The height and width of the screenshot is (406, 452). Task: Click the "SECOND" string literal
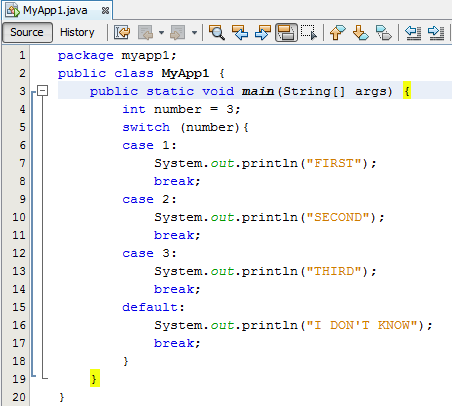point(338,217)
